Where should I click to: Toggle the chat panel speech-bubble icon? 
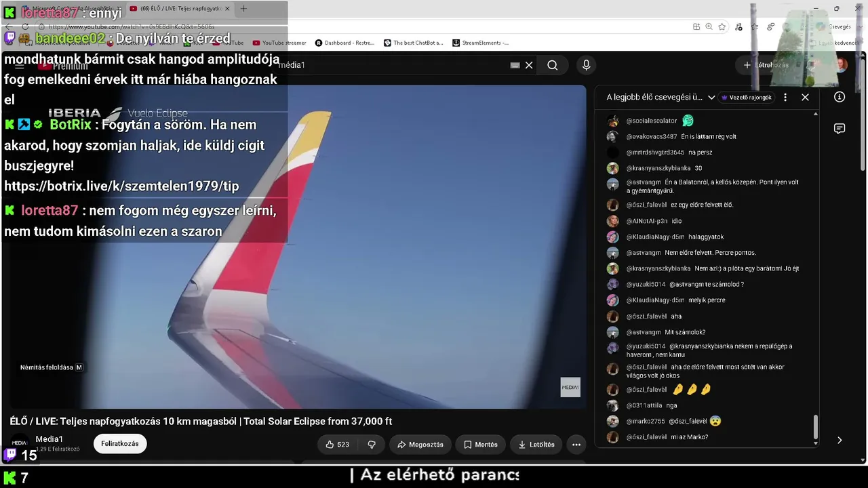coord(840,129)
